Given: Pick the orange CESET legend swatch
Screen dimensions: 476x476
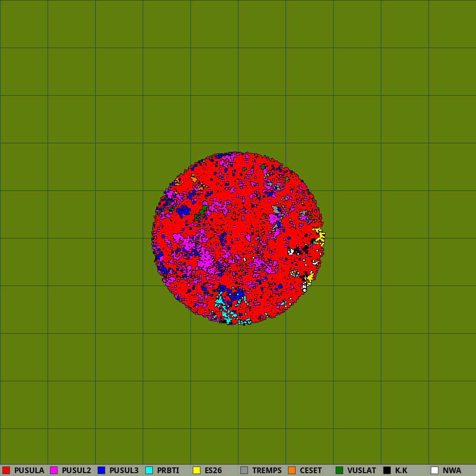Looking at the screenshot, I should [x=292, y=470].
